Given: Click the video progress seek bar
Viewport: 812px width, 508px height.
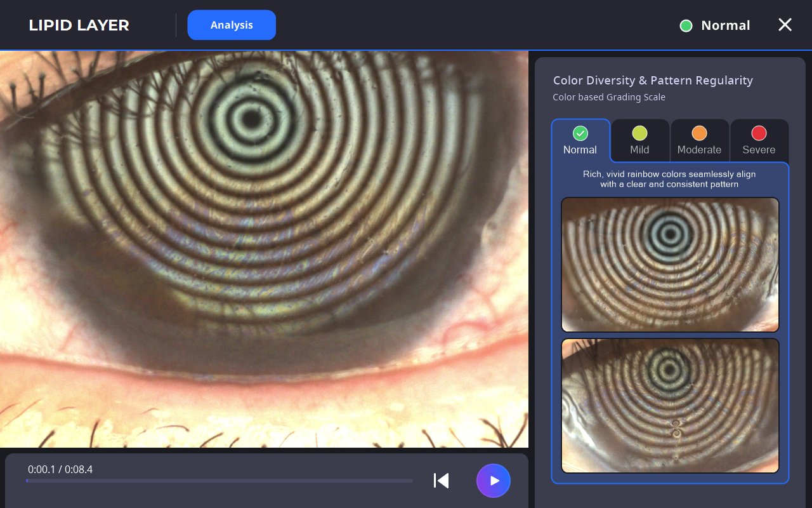Looking at the screenshot, I should pos(219,481).
